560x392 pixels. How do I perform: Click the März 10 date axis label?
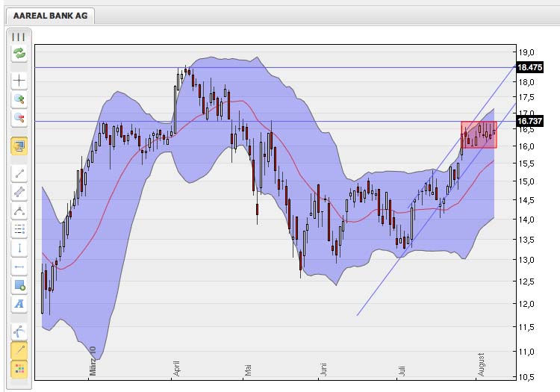click(93, 361)
